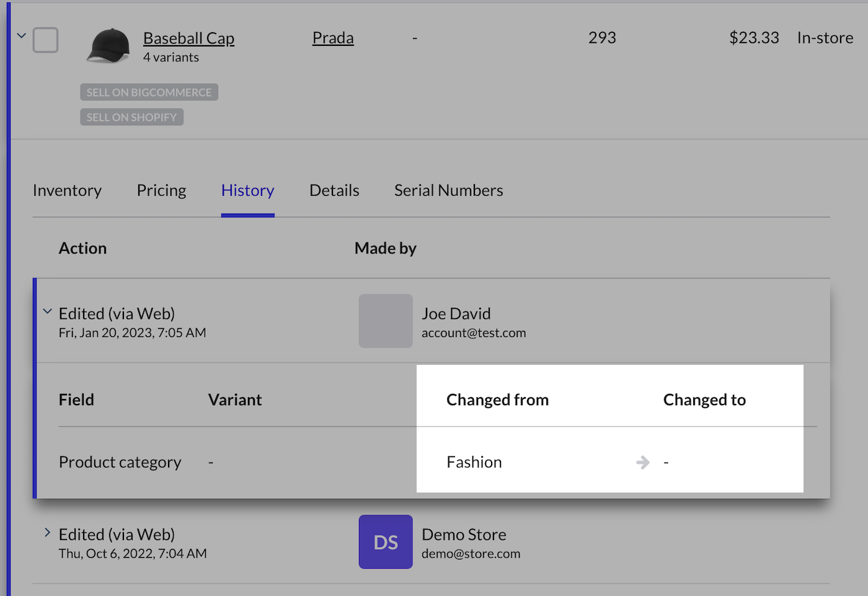Click the Sell on BigCommerce badge
The image size is (868, 596).
(149, 92)
